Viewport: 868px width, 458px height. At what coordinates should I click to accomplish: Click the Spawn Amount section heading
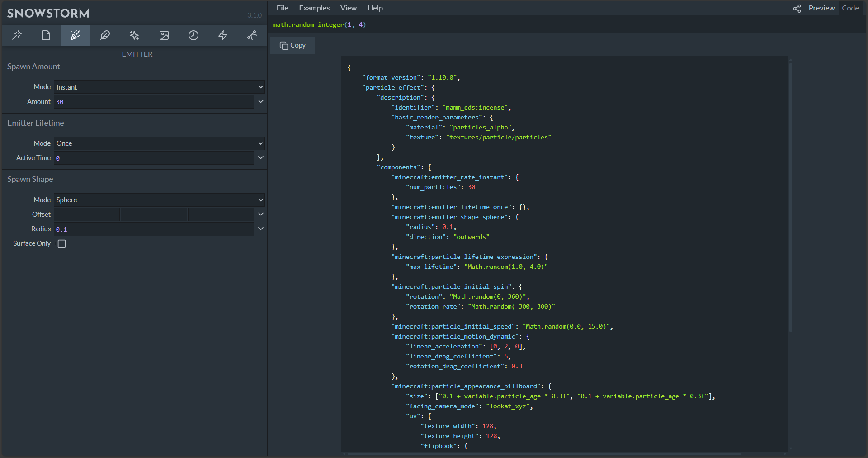[x=33, y=67]
